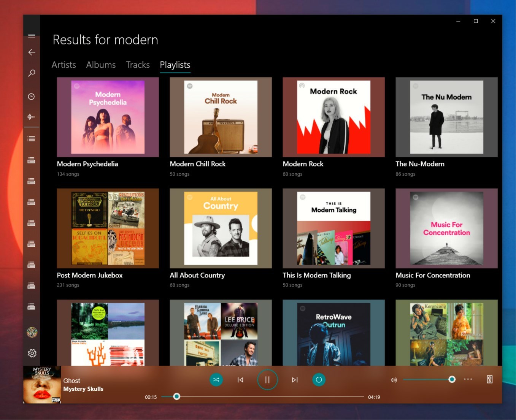516x420 pixels.
Task: Click the 90 songs count
Action: click(x=405, y=285)
